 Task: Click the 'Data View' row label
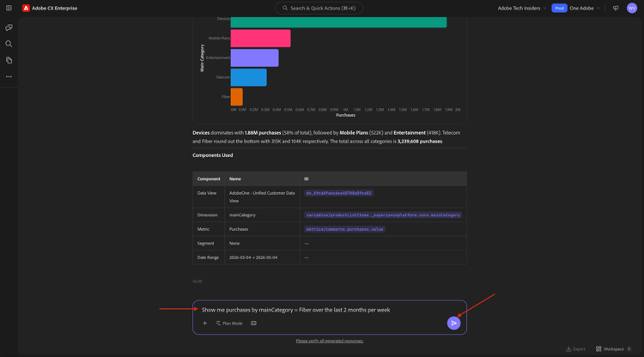click(207, 193)
